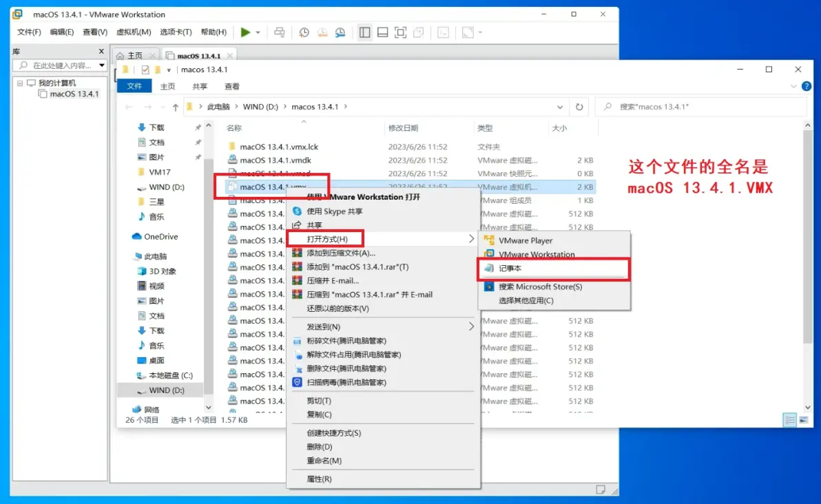Choose 记事本 from the open-with submenu
Image resolution: width=821 pixels, height=504 pixels.
click(x=554, y=269)
